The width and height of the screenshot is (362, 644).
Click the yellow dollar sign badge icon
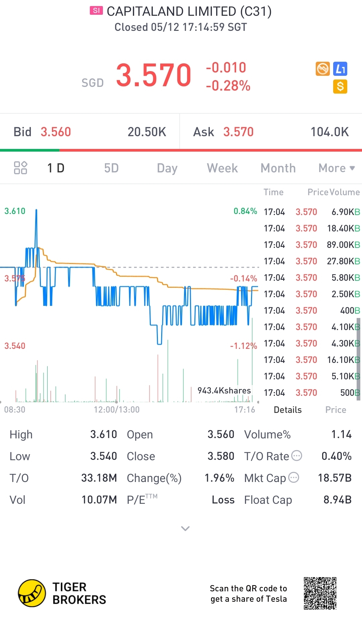(340, 87)
